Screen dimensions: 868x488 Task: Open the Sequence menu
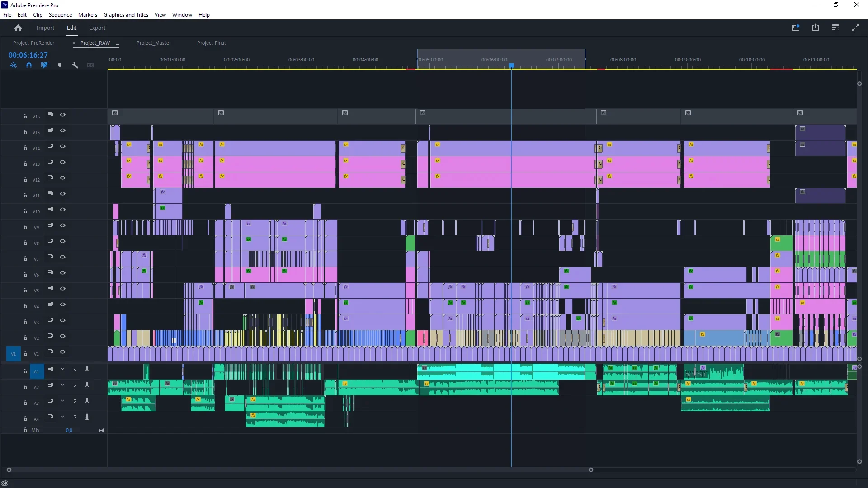coord(60,15)
